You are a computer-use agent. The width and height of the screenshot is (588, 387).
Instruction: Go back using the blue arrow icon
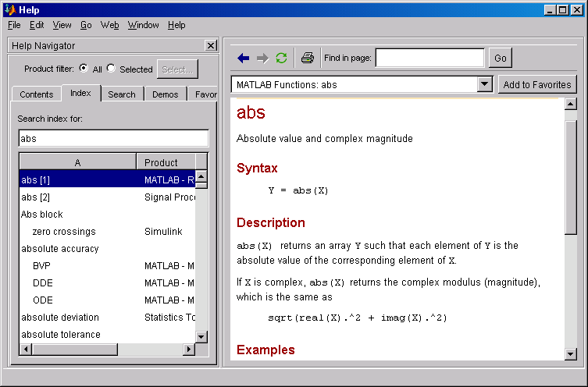coord(244,58)
